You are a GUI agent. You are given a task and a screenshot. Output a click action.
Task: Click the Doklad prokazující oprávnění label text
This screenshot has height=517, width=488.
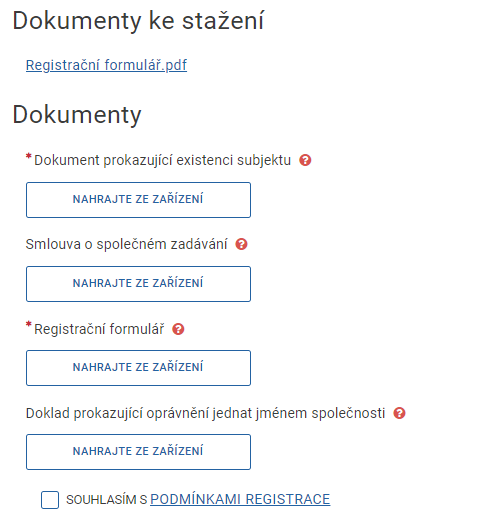205,413
